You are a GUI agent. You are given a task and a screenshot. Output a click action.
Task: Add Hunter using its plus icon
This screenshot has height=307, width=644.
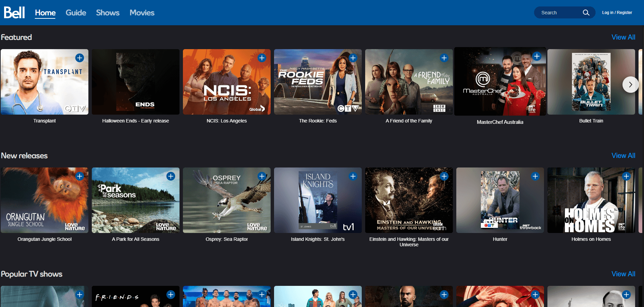point(535,176)
